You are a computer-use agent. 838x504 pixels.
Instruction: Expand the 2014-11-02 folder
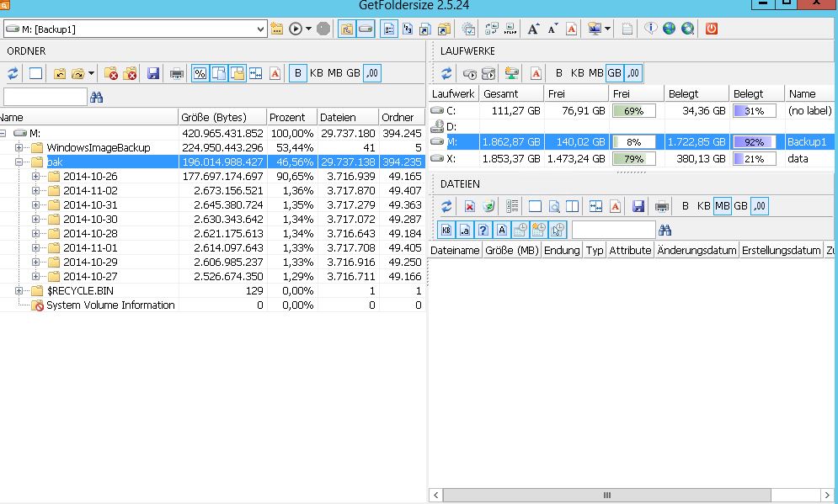pos(36,191)
